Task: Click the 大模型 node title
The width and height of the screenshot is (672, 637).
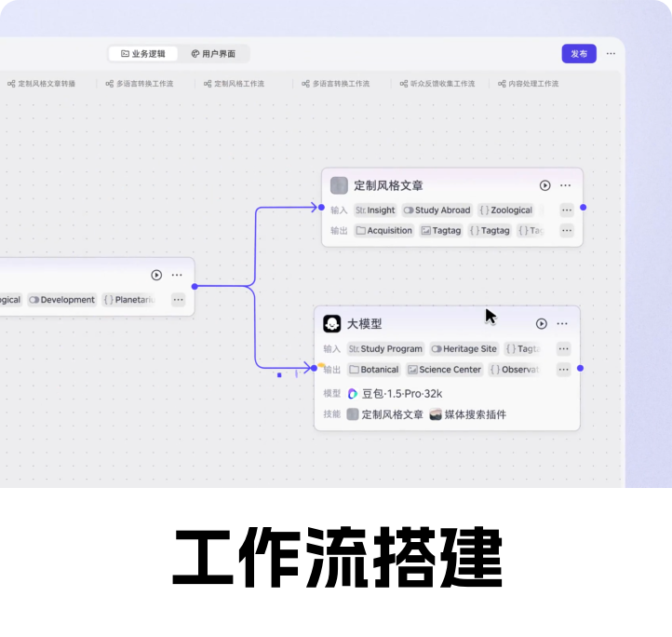Action: tap(364, 324)
